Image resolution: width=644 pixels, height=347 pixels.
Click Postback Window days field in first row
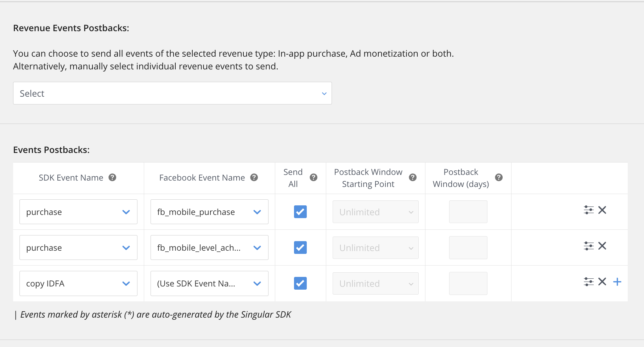(468, 212)
